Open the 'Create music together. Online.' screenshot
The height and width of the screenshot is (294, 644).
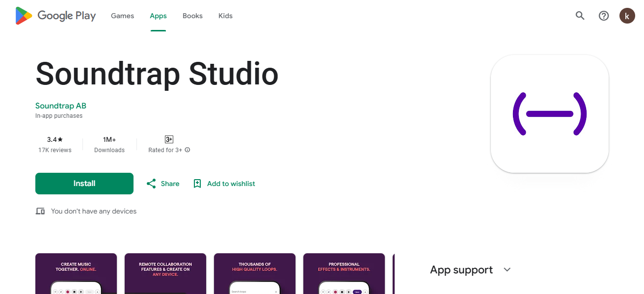point(76,273)
